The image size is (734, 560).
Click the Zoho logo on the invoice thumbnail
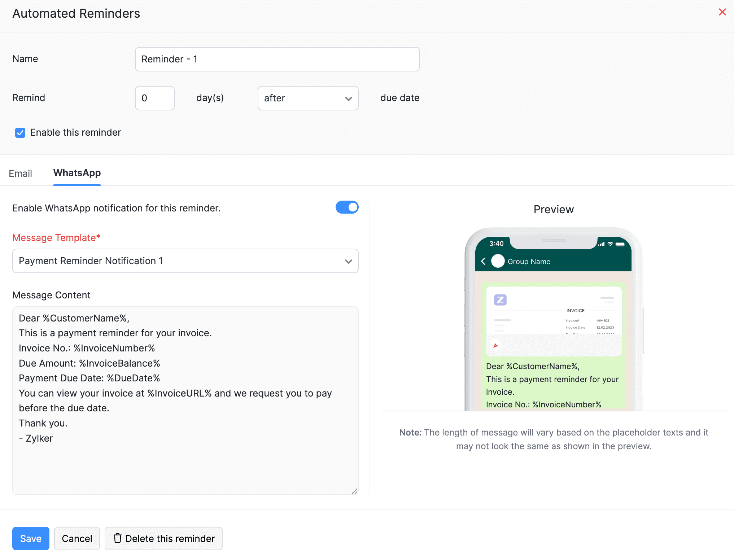click(x=500, y=300)
